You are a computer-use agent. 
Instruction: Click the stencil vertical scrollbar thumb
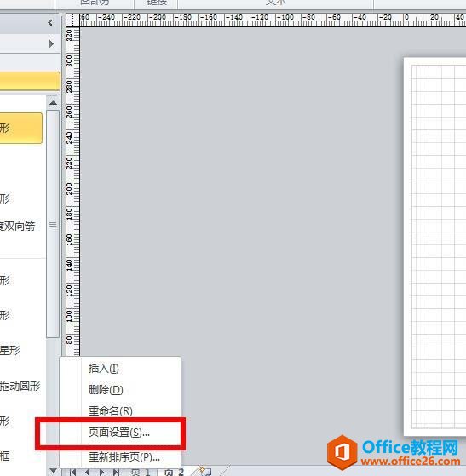click(53, 224)
